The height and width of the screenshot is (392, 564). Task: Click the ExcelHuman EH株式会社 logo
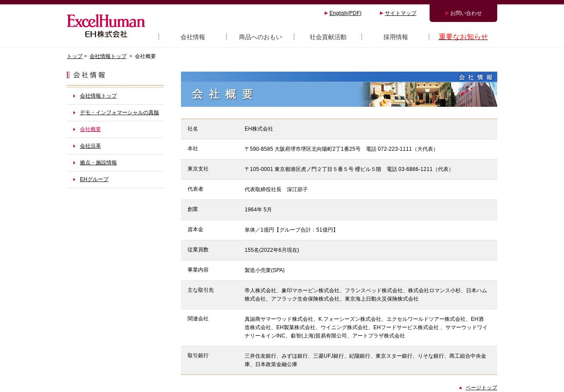106,26
